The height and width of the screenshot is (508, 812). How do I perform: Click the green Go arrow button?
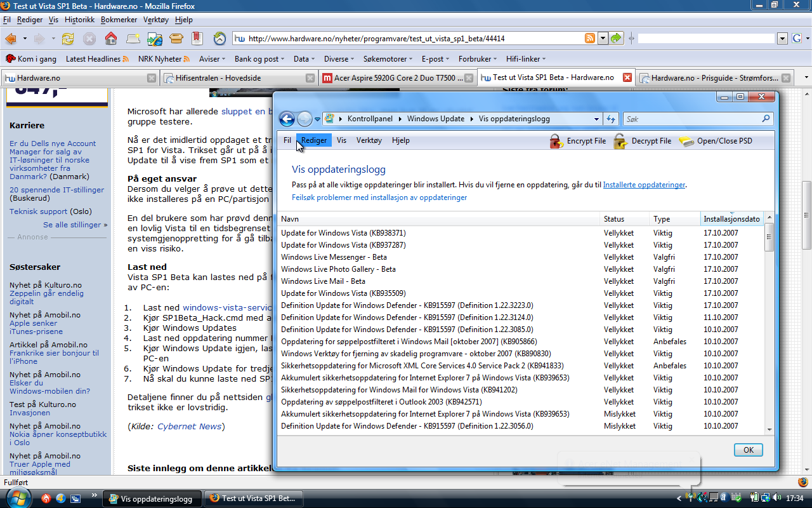coord(616,39)
